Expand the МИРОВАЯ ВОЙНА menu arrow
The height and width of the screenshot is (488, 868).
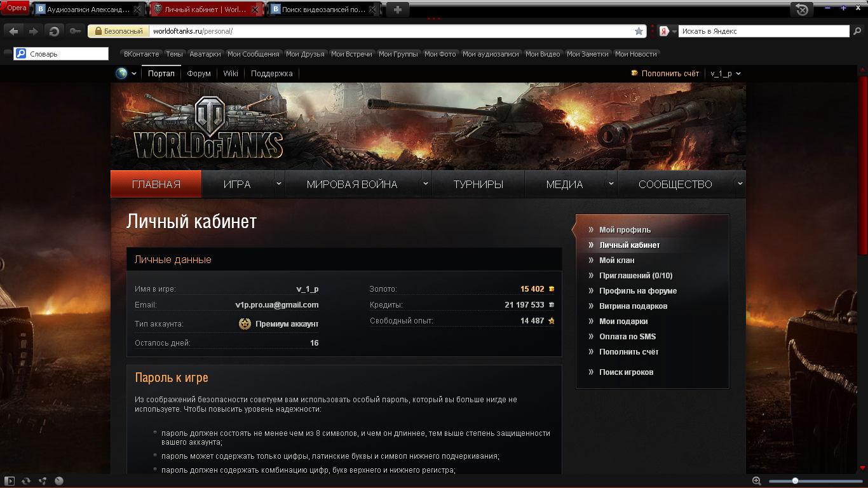point(425,184)
